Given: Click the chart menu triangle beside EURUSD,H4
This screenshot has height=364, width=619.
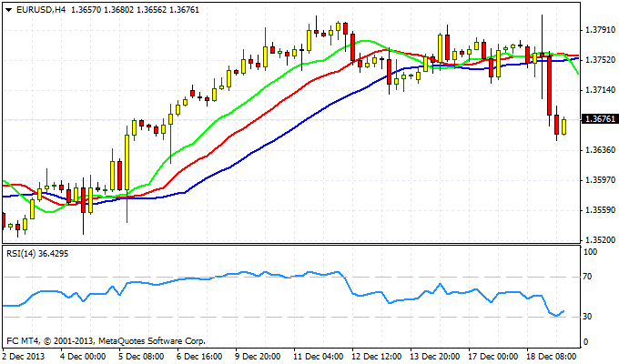Looking at the screenshot, I should tap(9, 10).
